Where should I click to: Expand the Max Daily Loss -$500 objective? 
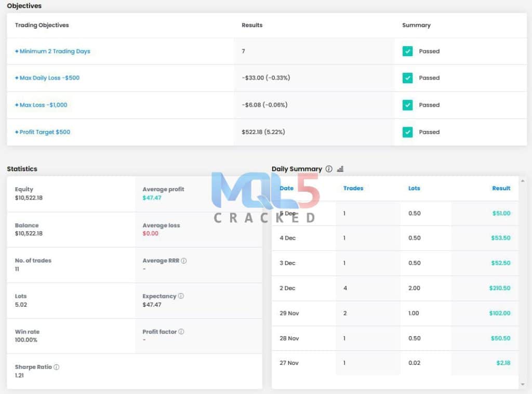(47, 78)
